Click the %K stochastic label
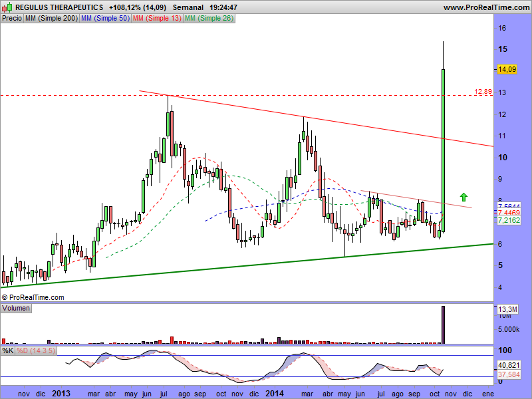The height and width of the screenshot is (399, 532). (7, 350)
